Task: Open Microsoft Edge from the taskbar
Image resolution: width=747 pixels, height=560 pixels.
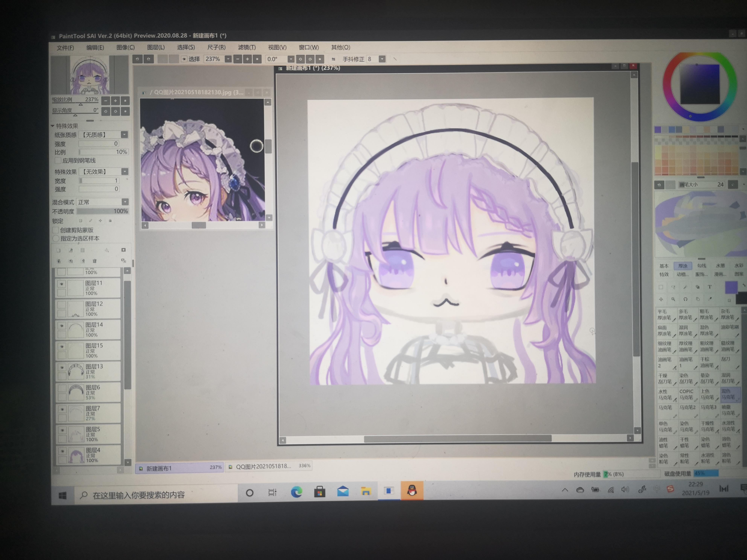Action: pos(297,492)
